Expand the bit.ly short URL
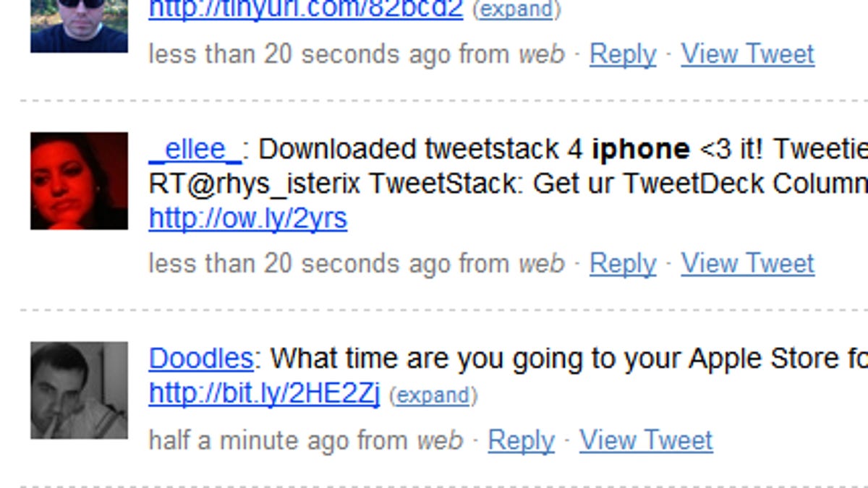 coord(433,395)
